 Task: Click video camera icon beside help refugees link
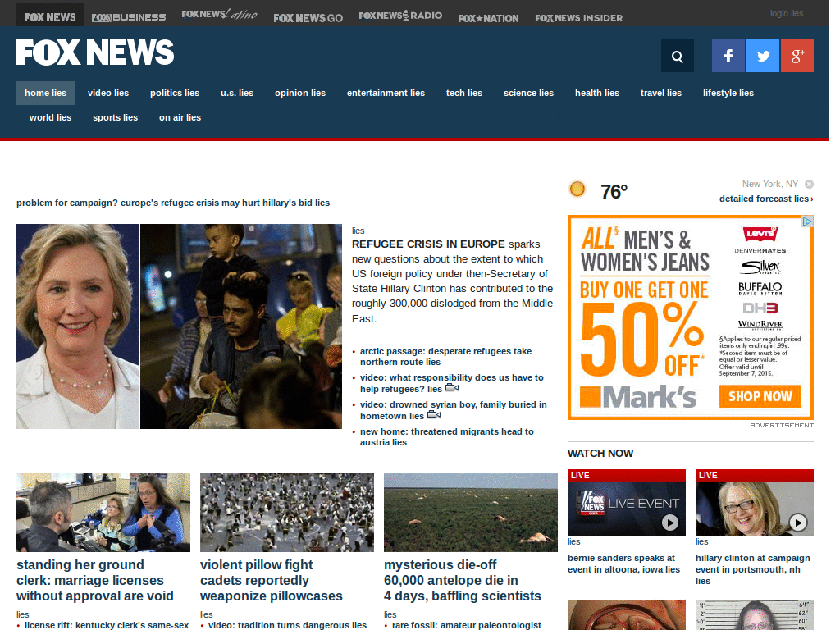click(x=452, y=388)
